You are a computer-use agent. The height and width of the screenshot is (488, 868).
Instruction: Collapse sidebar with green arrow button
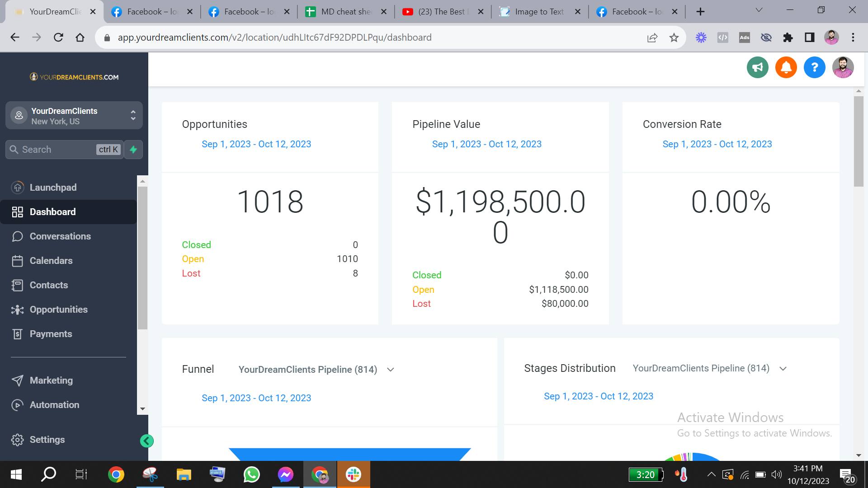pos(146,441)
